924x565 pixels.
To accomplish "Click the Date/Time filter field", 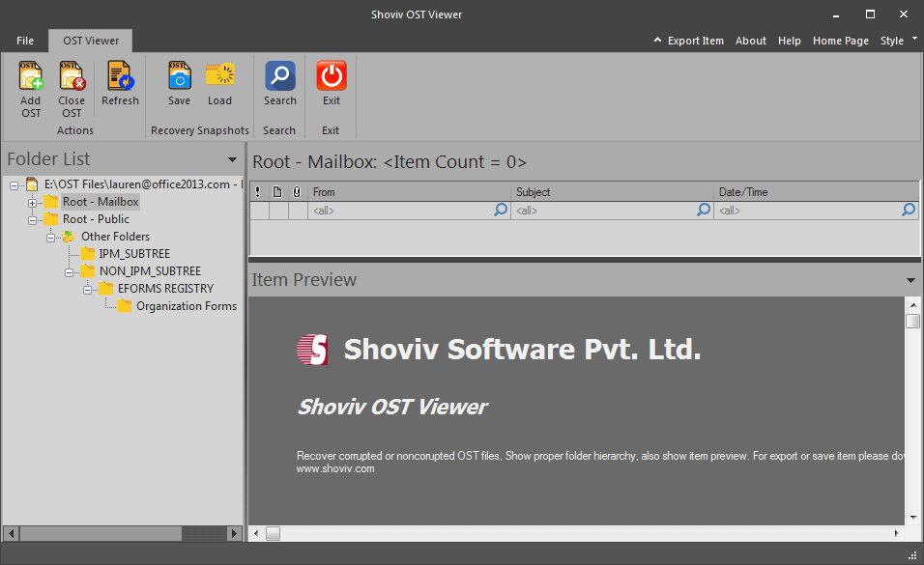I will click(816, 211).
